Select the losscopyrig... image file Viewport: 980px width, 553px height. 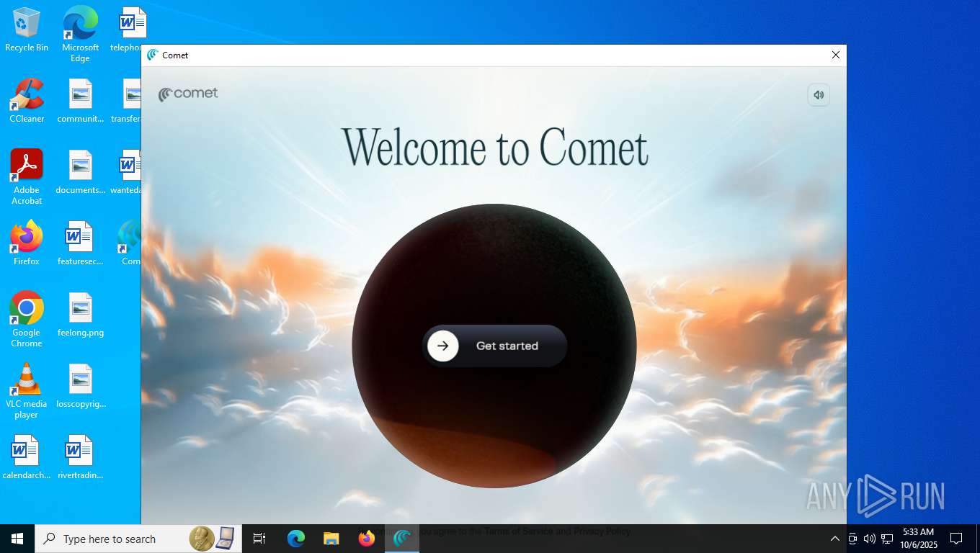[81, 386]
